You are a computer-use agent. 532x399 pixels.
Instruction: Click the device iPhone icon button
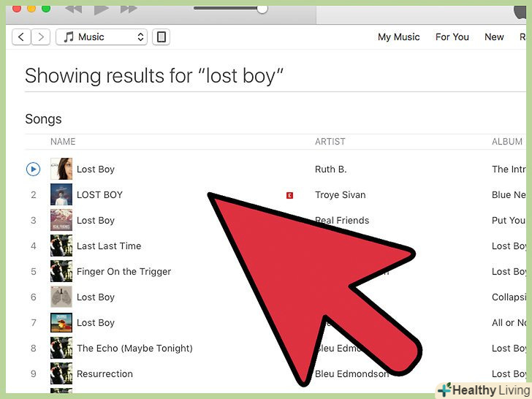161,37
